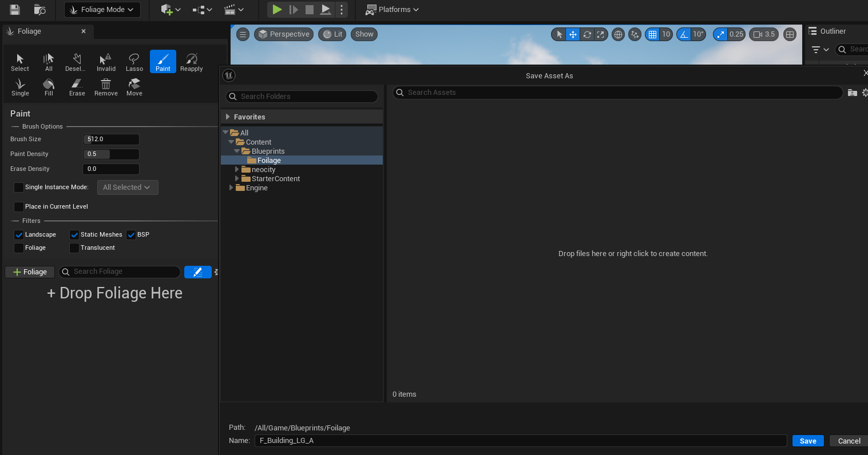Click the green Play button
This screenshot has height=455, width=868.
277,9
